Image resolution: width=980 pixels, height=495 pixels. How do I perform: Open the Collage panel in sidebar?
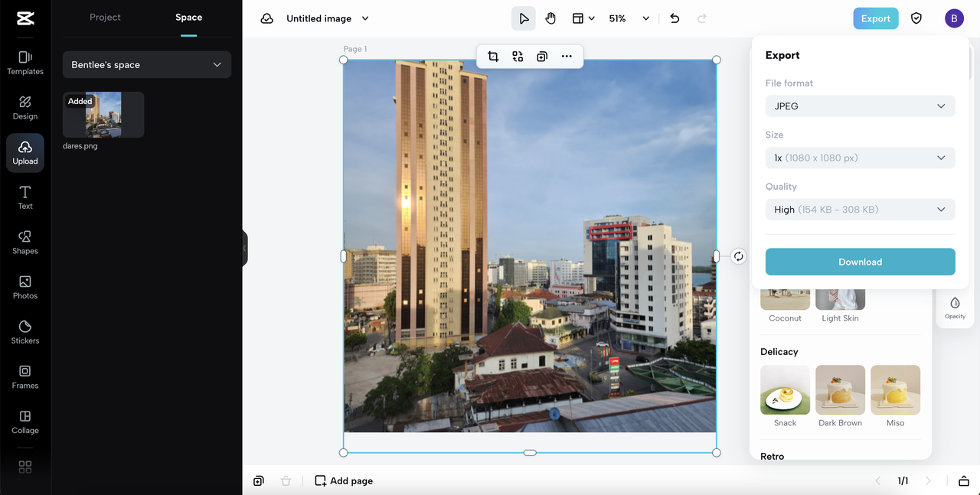[x=25, y=422]
